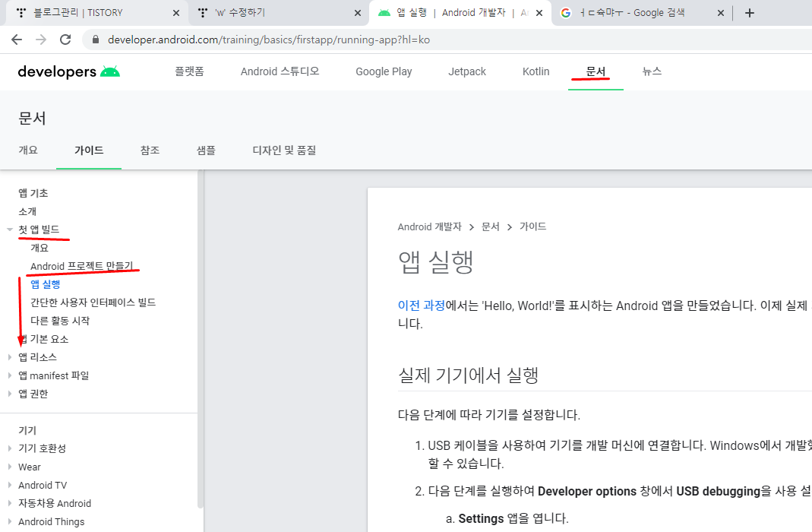
Task: Expand the '자동차용 Android' tree arrow
Action: tap(9, 504)
